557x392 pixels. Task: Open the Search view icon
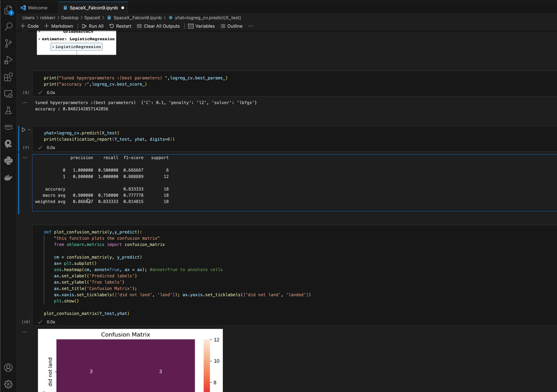(8, 26)
